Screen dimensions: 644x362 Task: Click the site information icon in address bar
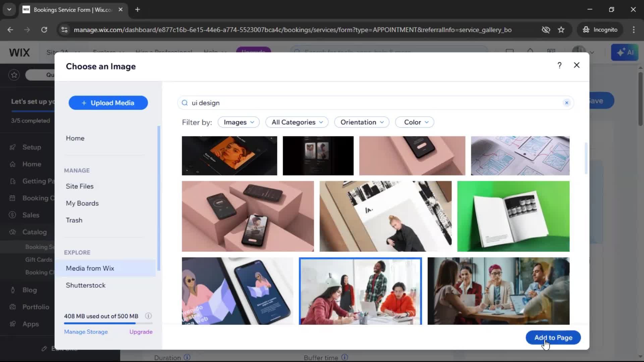pos(64,29)
